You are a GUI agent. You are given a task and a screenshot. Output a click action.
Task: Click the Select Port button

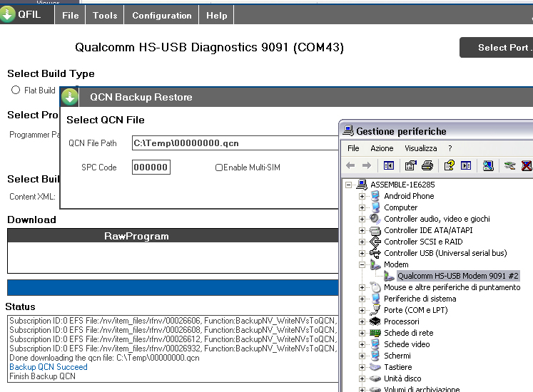click(497, 48)
